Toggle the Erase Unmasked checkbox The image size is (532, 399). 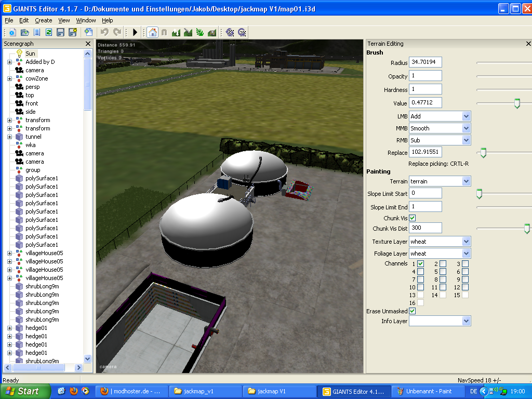413,311
